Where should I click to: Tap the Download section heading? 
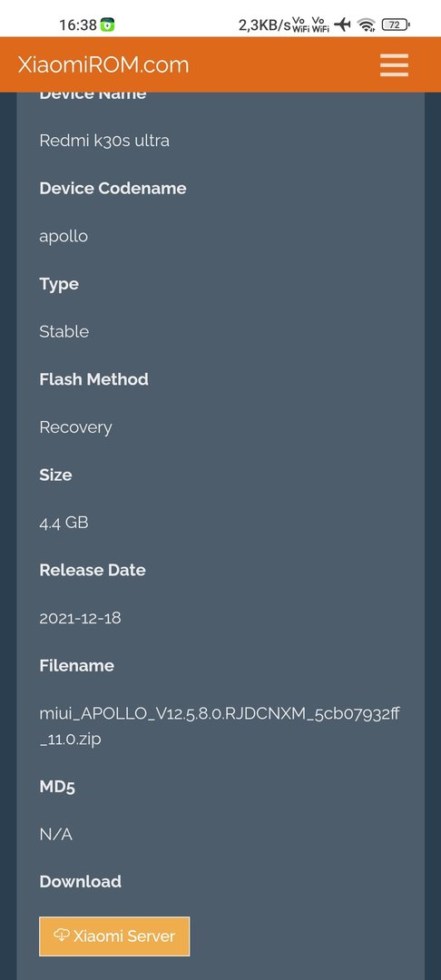[81, 881]
